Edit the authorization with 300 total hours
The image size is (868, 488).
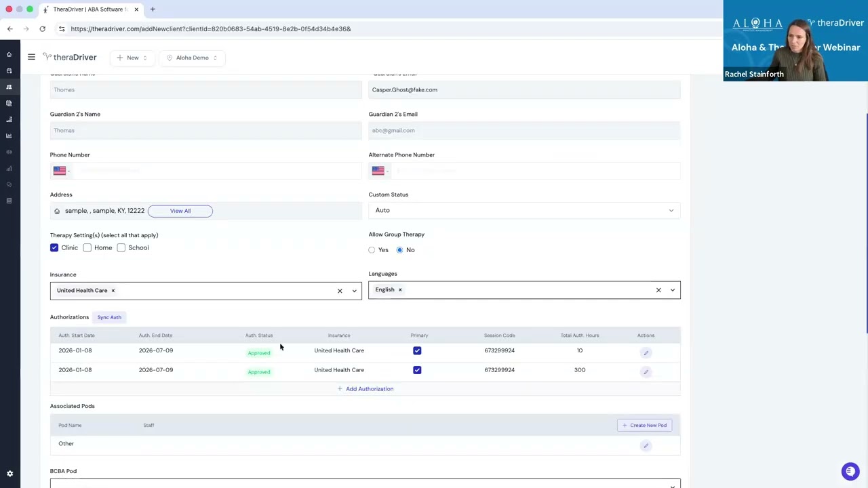coord(646,371)
